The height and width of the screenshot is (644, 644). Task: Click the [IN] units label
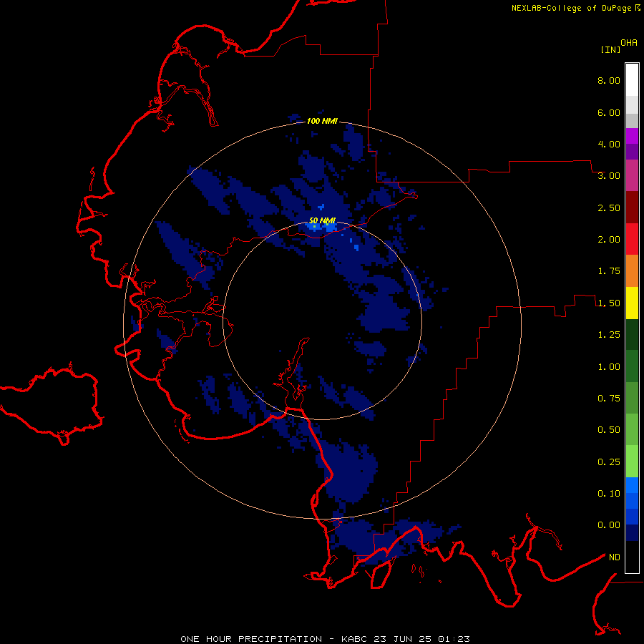tap(610, 49)
